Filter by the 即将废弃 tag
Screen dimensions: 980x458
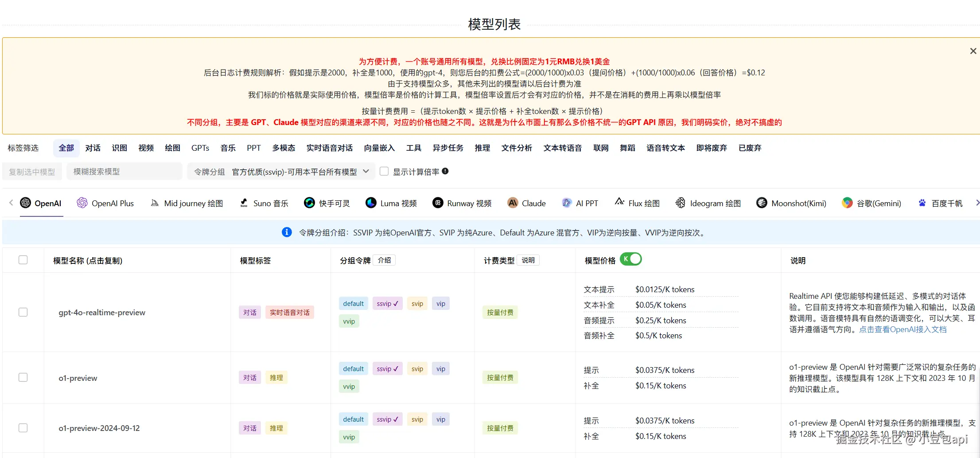click(x=712, y=148)
